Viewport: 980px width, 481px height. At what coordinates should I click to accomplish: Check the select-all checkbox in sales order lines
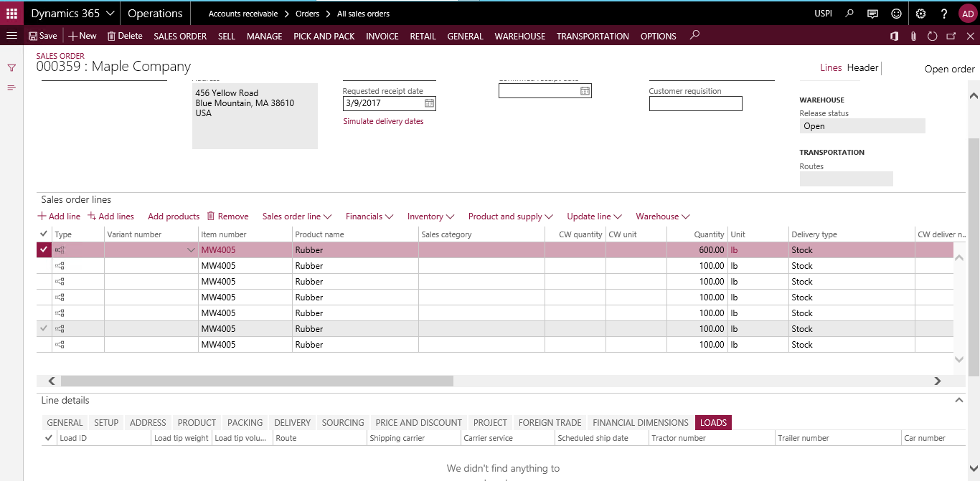[43, 233]
